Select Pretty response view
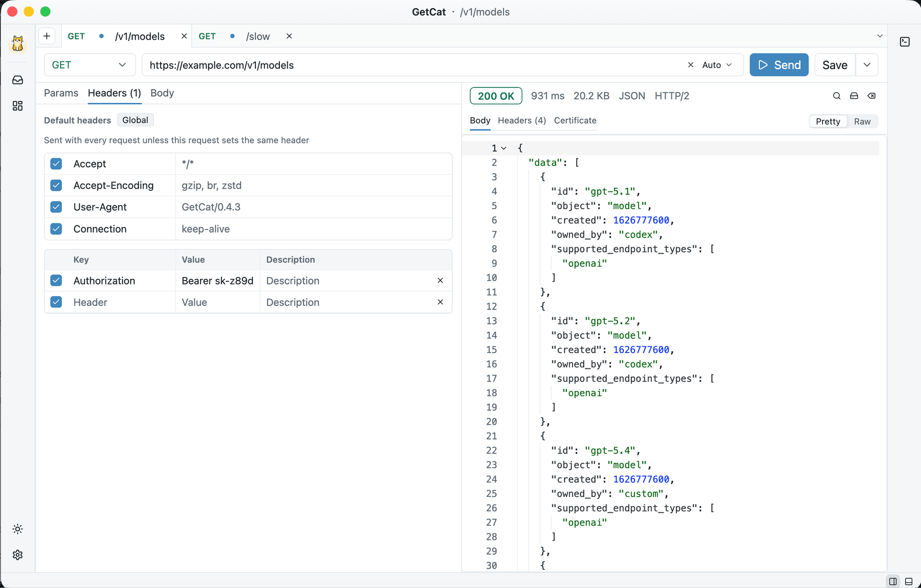Image resolution: width=921 pixels, height=588 pixels. [828, 121]
